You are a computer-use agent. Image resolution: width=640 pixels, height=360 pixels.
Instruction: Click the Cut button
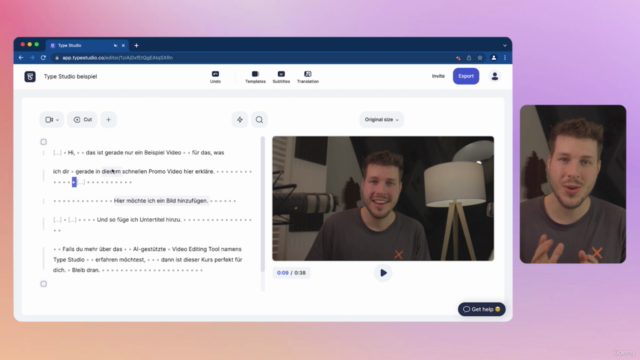[82, 120]
